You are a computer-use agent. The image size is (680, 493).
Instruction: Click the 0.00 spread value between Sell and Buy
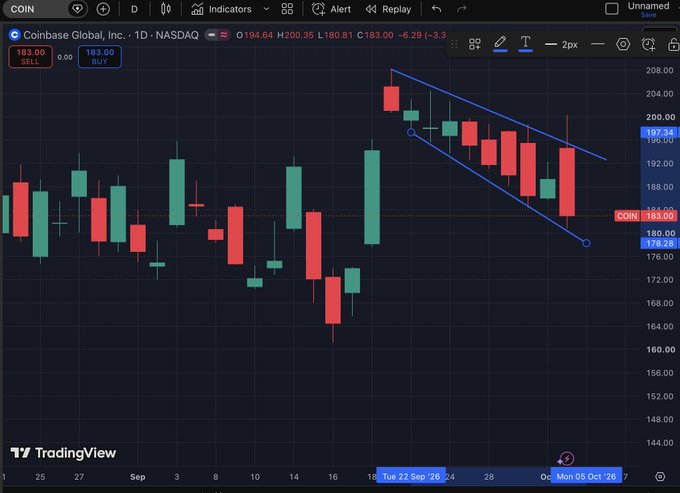65,57
